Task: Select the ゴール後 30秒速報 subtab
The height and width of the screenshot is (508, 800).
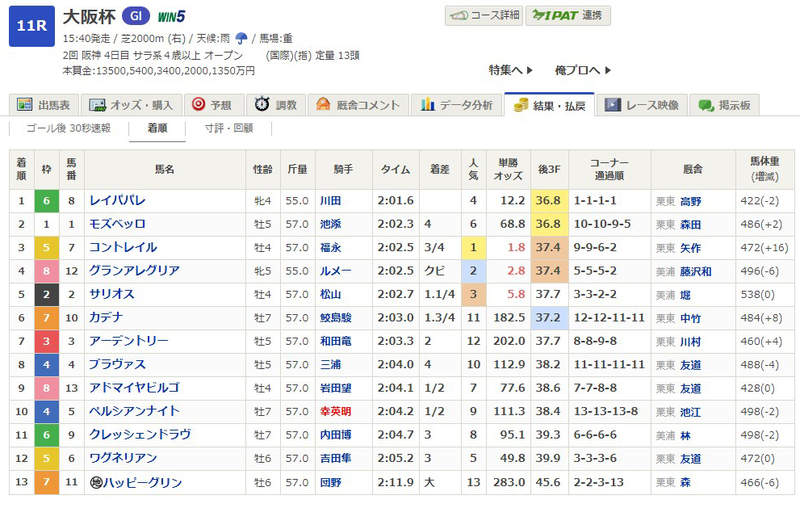Action: 68,128
